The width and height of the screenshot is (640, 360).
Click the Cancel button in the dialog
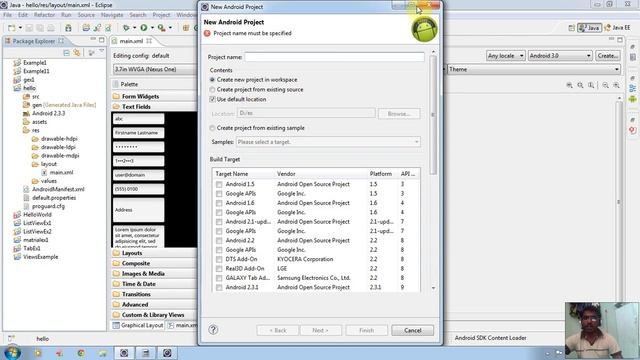(x=413, y=330)
